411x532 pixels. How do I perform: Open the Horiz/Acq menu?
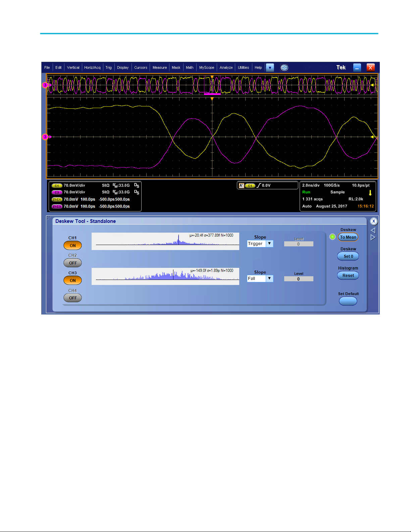coord(92,67)
